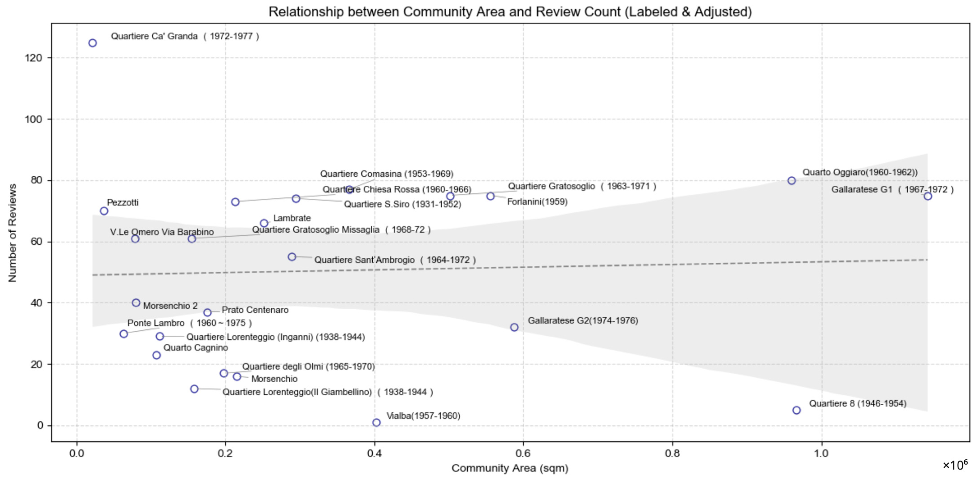Click the Quarto Cagnino data point
980x480 pixels.
(x=156, y=355)
